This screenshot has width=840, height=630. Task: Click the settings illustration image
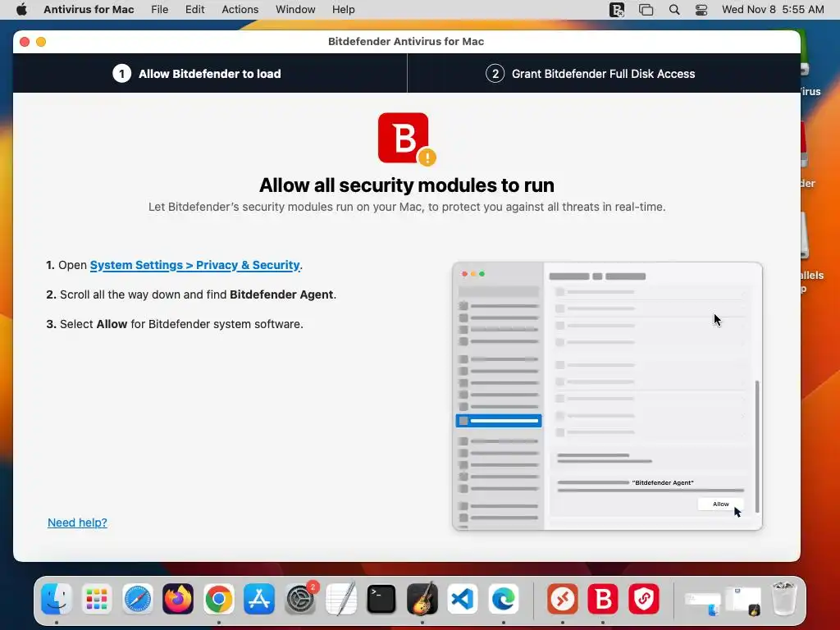coord(607,396)
